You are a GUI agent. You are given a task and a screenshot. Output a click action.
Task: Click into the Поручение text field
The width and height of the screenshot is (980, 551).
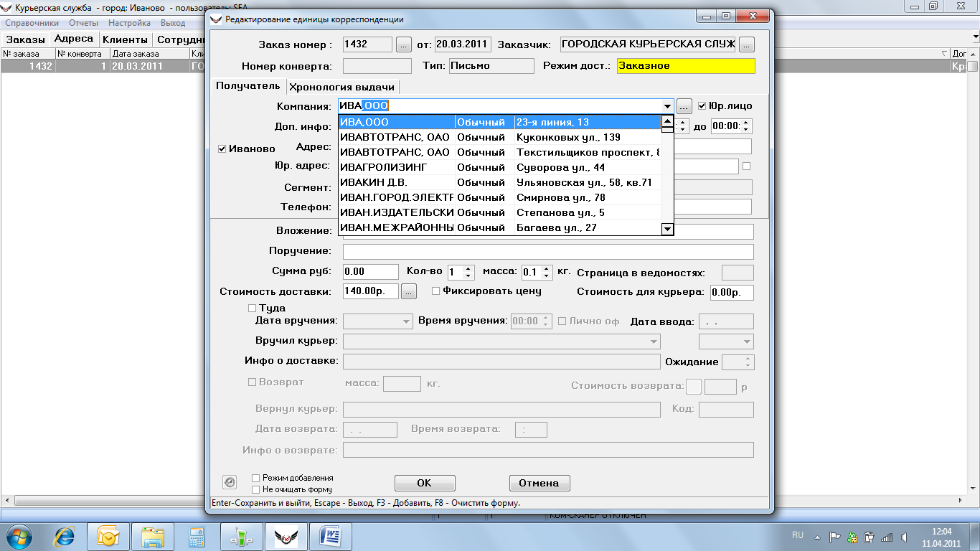548,251
